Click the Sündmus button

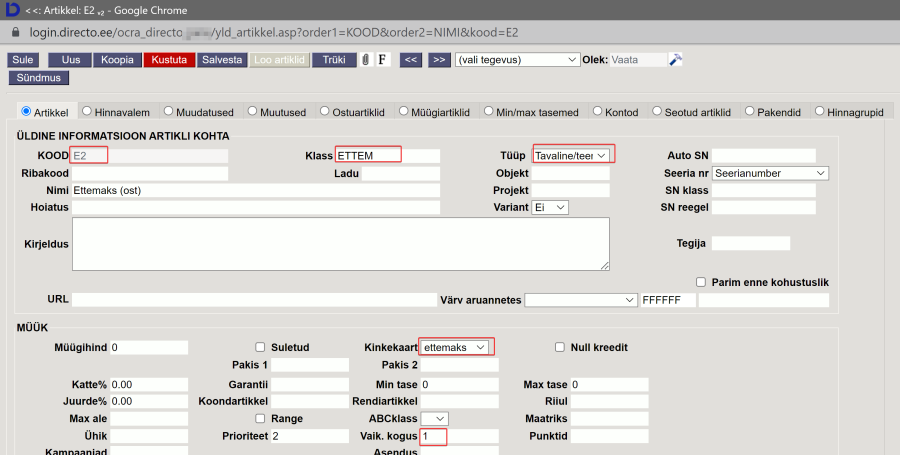(38, 77)
